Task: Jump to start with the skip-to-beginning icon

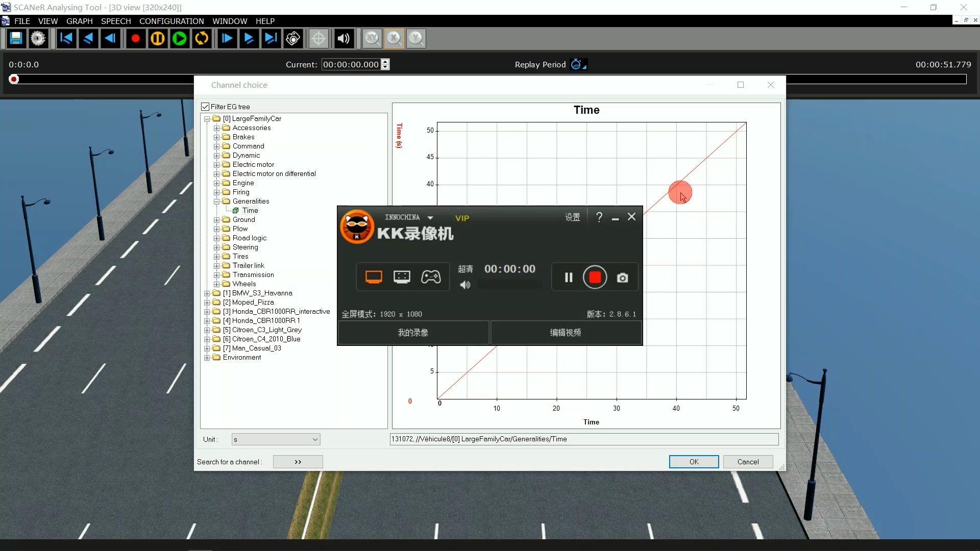Action: click(66, 39)
